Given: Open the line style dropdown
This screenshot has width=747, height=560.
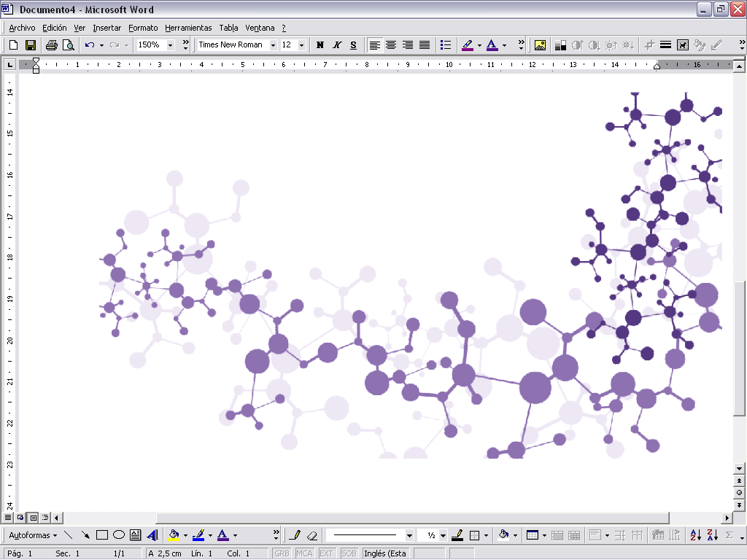Looking at the screenshot, I should (409, 535).
